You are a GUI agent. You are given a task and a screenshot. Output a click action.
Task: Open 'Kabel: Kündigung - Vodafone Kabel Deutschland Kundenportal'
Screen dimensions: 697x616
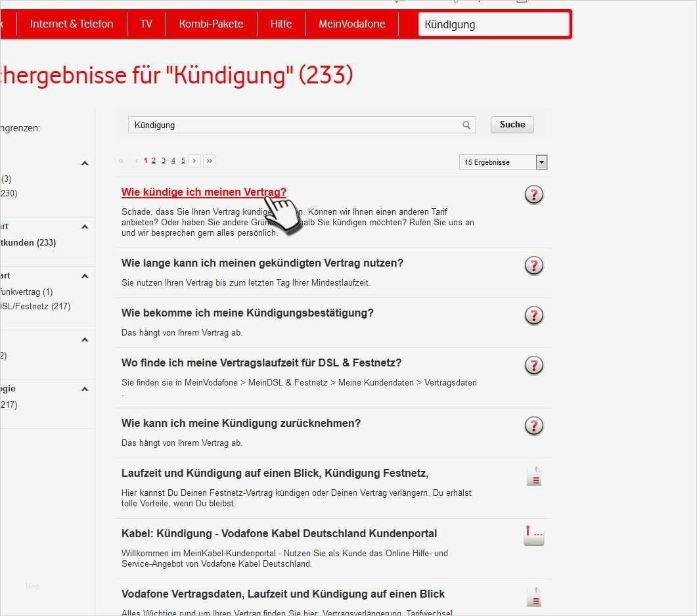pyautogui.click(x=279, y=533)
